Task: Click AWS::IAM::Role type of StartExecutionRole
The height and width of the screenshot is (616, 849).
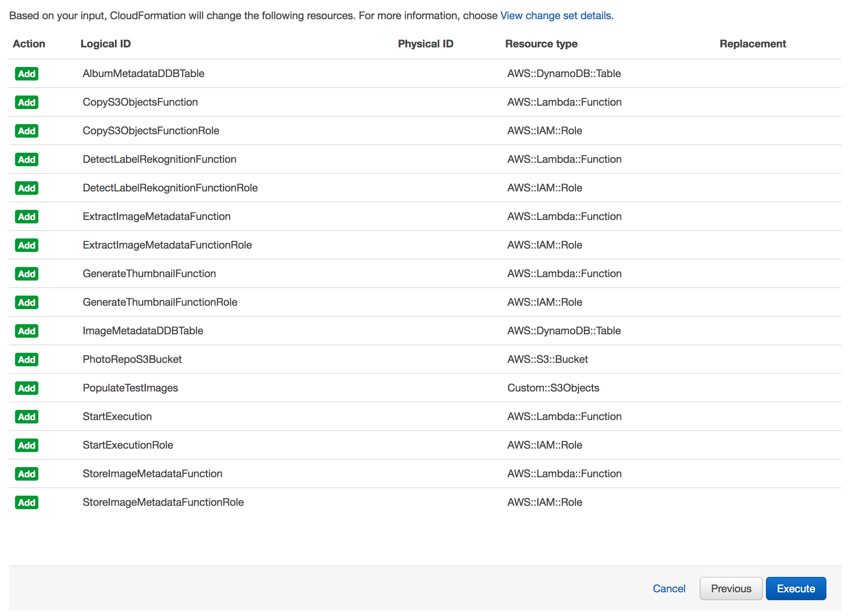Action: coord(544,445)
